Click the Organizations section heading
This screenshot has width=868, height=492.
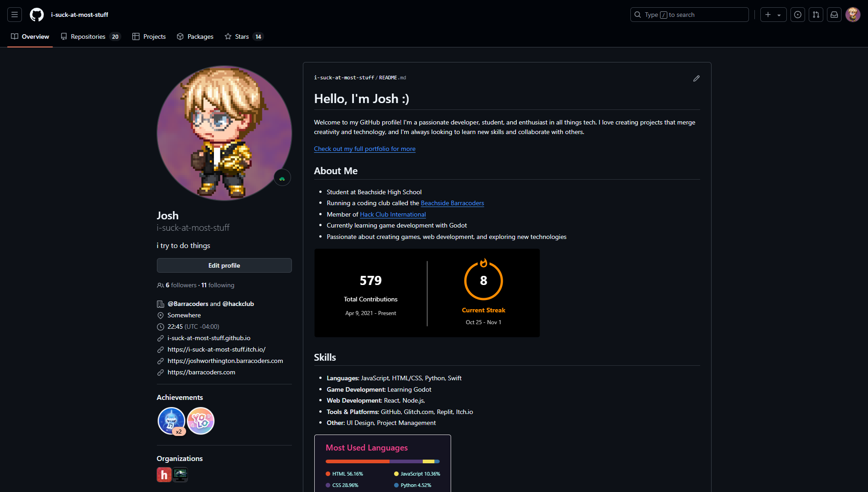180,458
